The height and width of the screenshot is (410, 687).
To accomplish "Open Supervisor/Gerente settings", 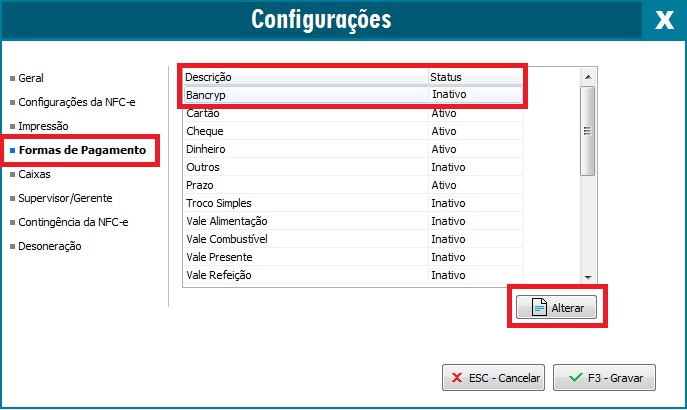I will coord(64,198).
